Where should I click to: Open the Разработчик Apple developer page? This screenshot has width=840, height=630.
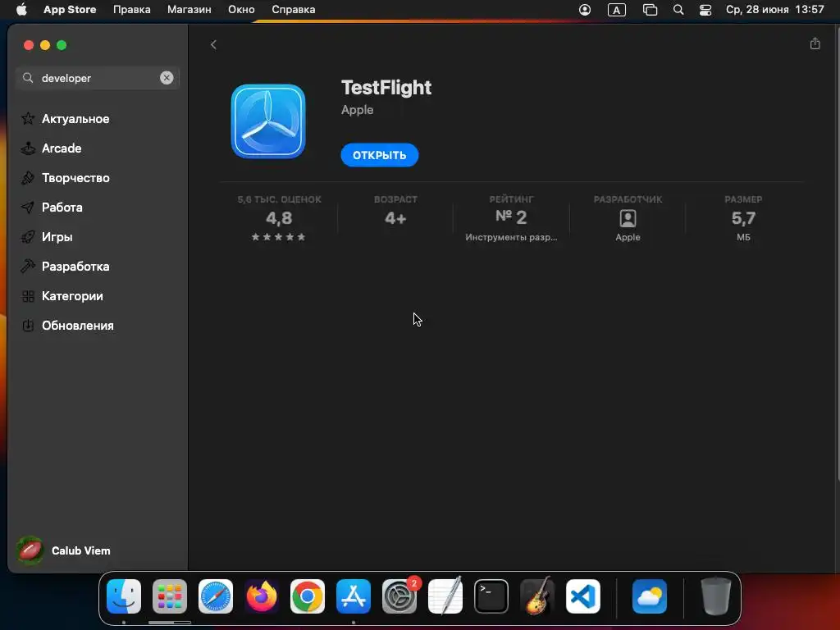pyautogui.click(x=628, y=218)
